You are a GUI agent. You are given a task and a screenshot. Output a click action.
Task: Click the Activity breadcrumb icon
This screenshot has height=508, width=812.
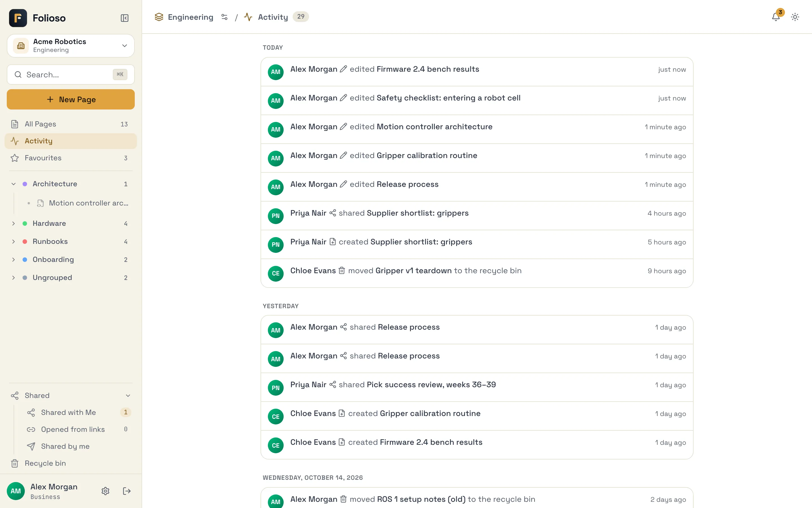point(248,17)
